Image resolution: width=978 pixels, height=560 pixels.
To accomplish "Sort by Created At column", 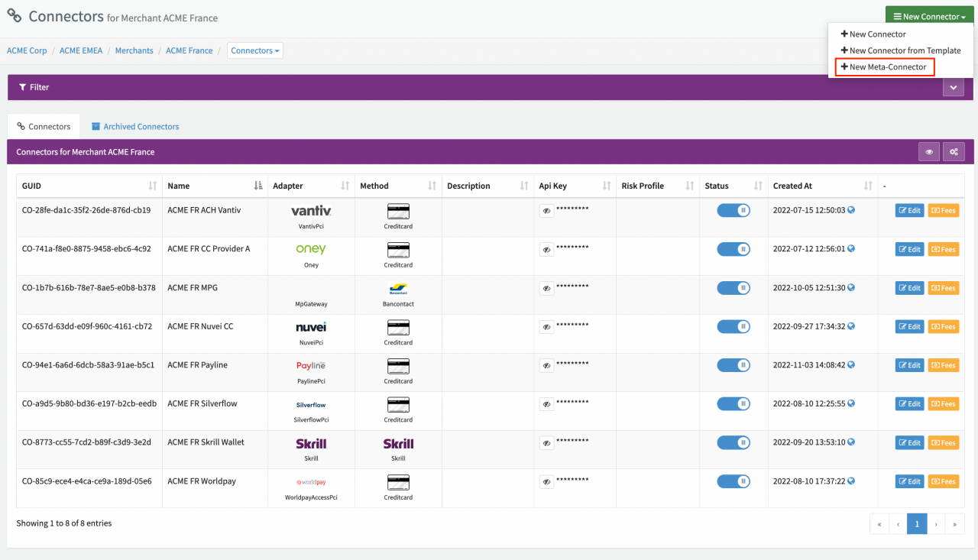I will click(x=868, y=186).
